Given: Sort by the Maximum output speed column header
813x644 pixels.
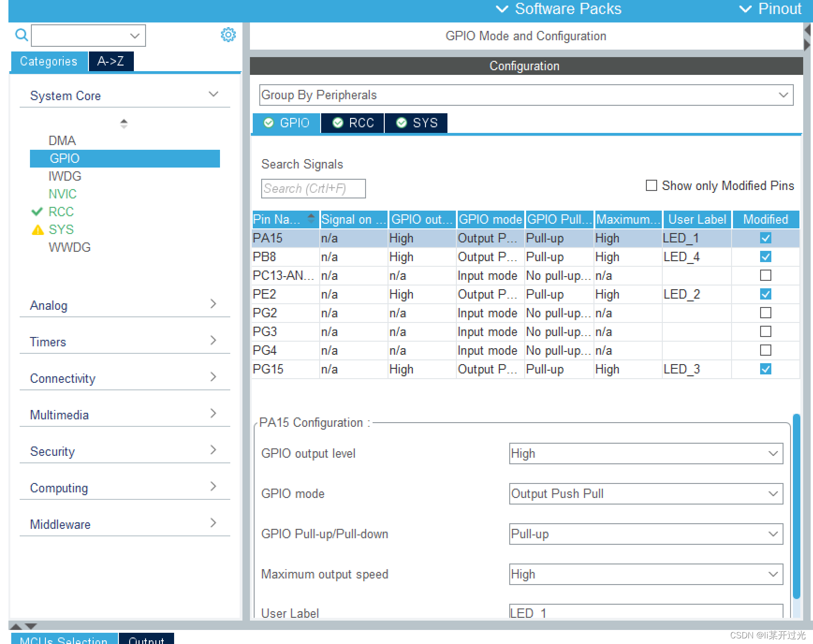Looking at the screenshot, I should click(628, 220).
